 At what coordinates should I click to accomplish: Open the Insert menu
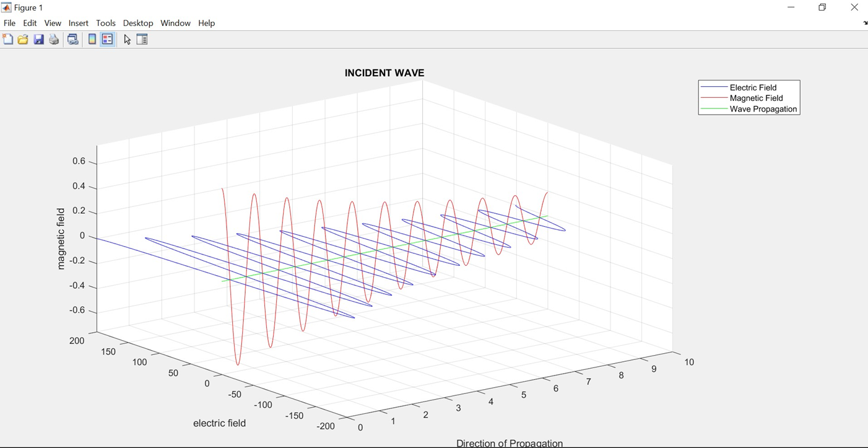tap(78, 23)
